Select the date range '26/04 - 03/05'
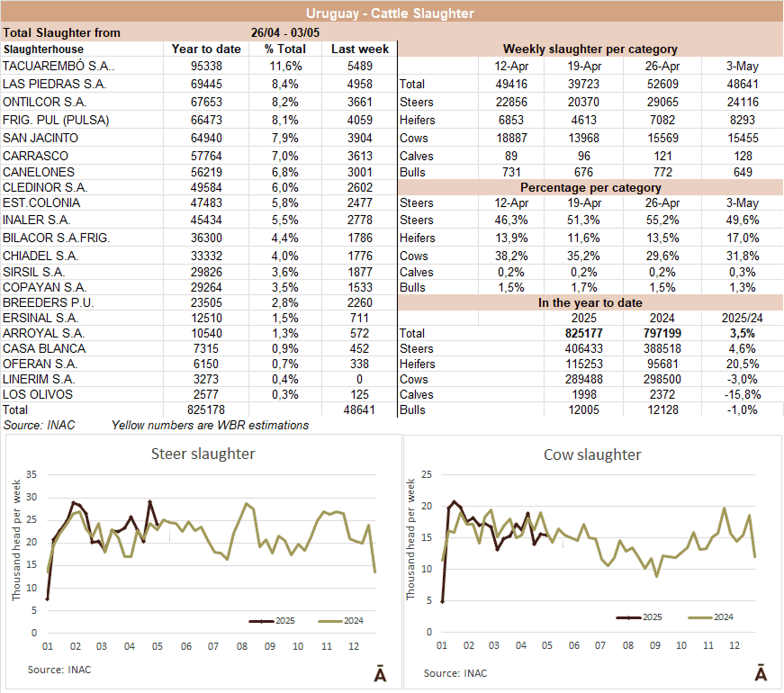Viewport: 784px width, 693px height. (x=285, y=33)
